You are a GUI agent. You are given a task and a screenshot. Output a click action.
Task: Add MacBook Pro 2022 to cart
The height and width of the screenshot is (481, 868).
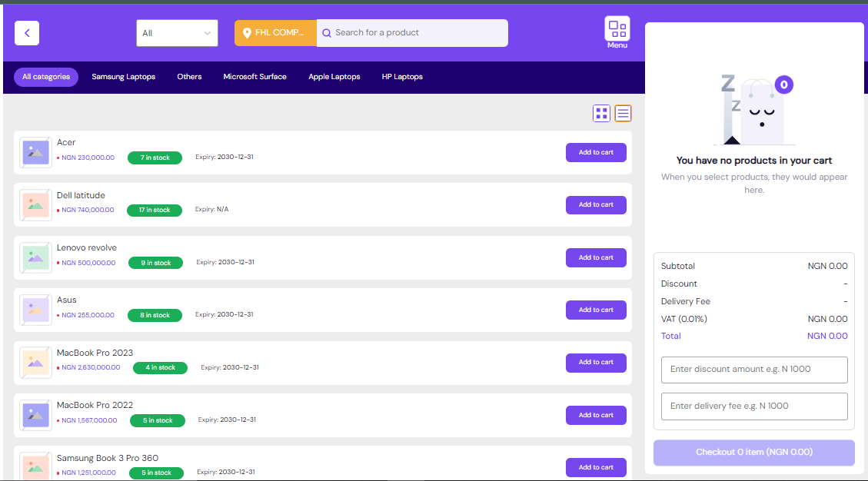(x=596, y=415)
